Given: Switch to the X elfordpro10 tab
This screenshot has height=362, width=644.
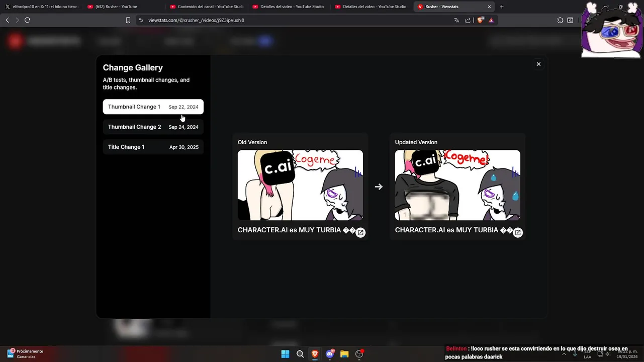Looking at the screenshot, I should tap(42, 7).
